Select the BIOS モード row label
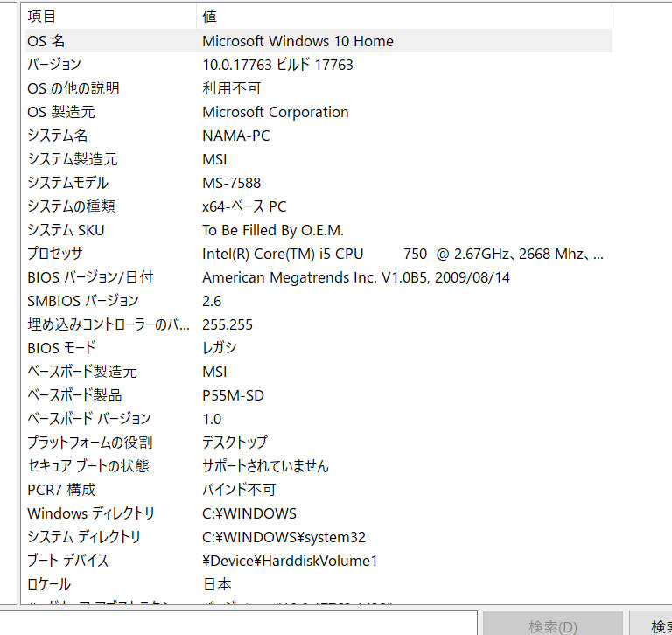The width and height of the screenshot is (672, 635). 61,348
